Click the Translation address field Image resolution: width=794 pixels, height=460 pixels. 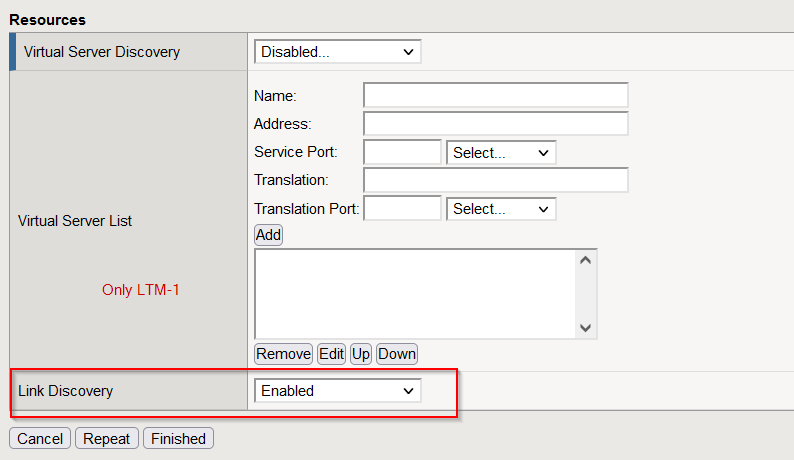coord(496,180)
